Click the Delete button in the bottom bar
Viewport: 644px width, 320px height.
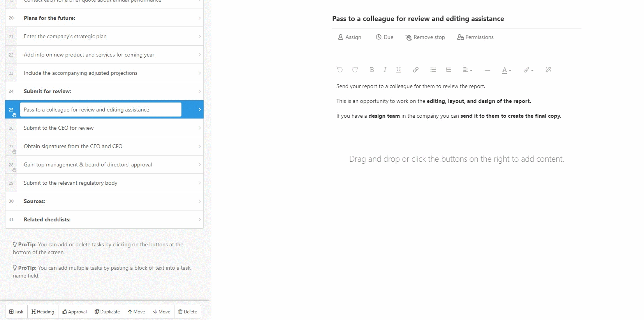click(188, 311)
